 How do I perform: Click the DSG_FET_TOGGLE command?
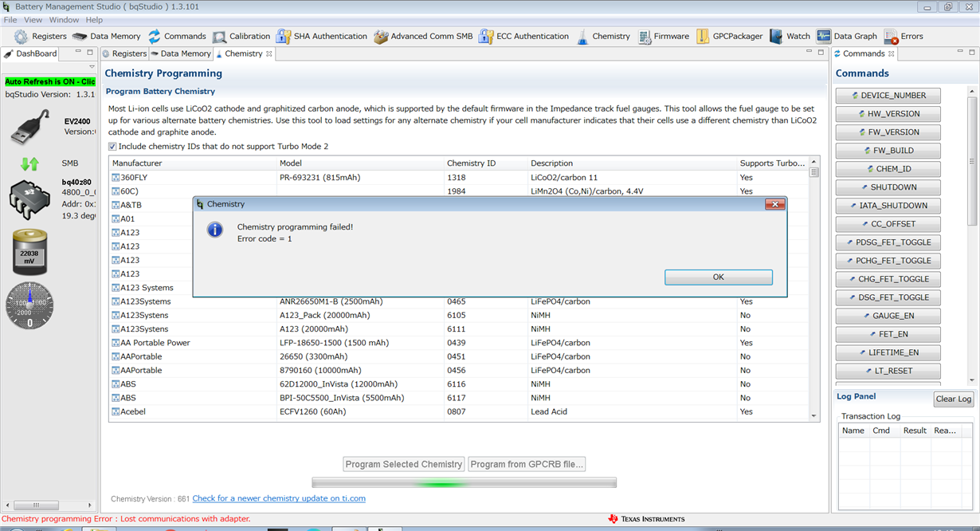888,297
